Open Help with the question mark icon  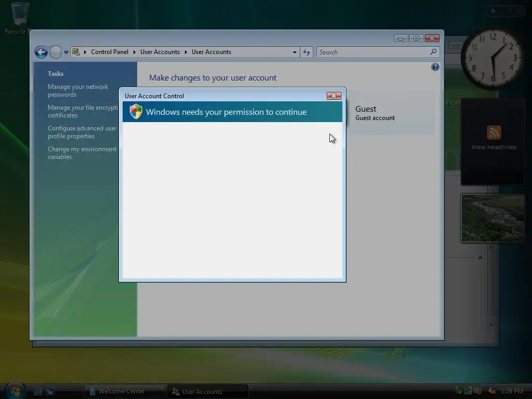[x=435, y=67]
